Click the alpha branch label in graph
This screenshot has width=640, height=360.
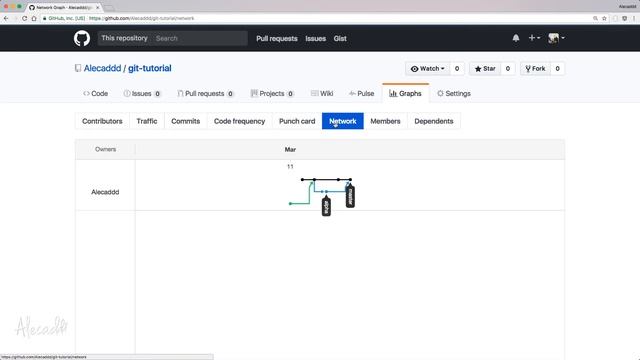326,206
